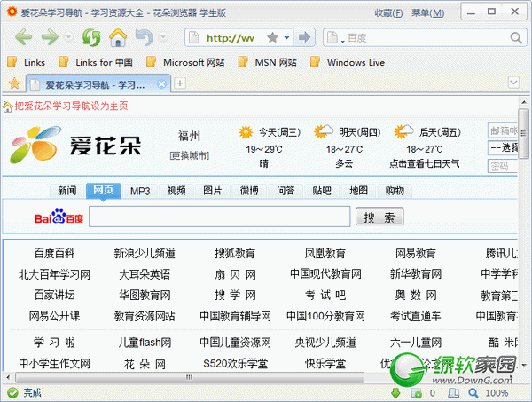Select the 新闻 search tab
Image resolution: width=532 pixels, height=402 pixels.
[67, 191]
